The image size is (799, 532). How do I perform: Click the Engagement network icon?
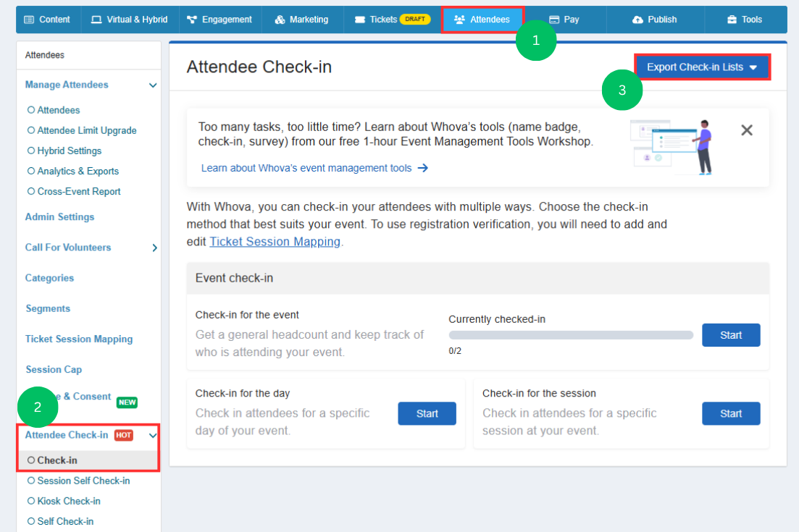click(191, 20)
